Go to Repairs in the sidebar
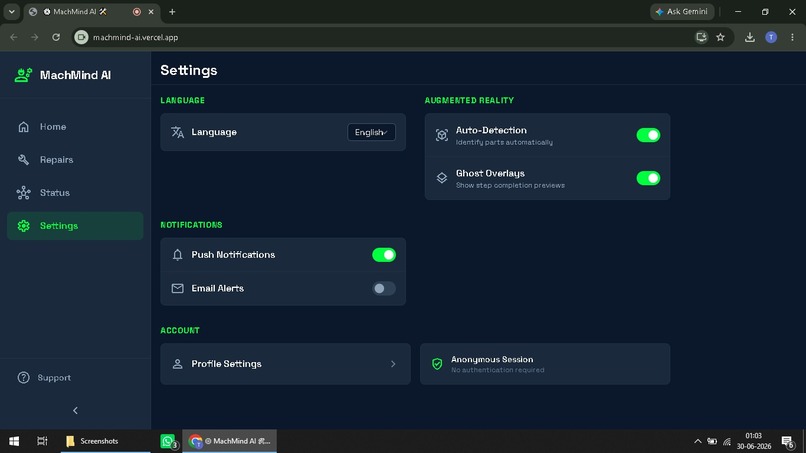The width and height of the screenshot is (806, 453). point(75,159)
